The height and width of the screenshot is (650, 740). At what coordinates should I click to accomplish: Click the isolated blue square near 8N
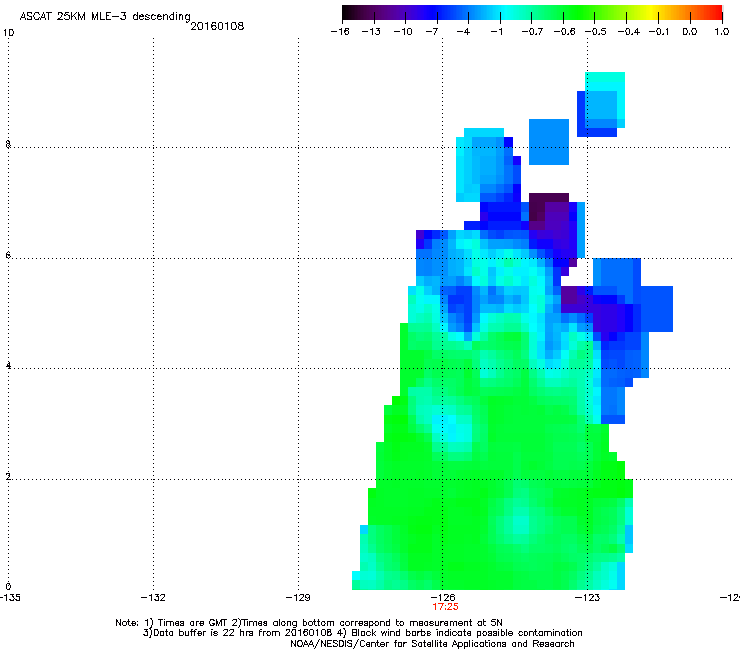click(x=548, y=142)
